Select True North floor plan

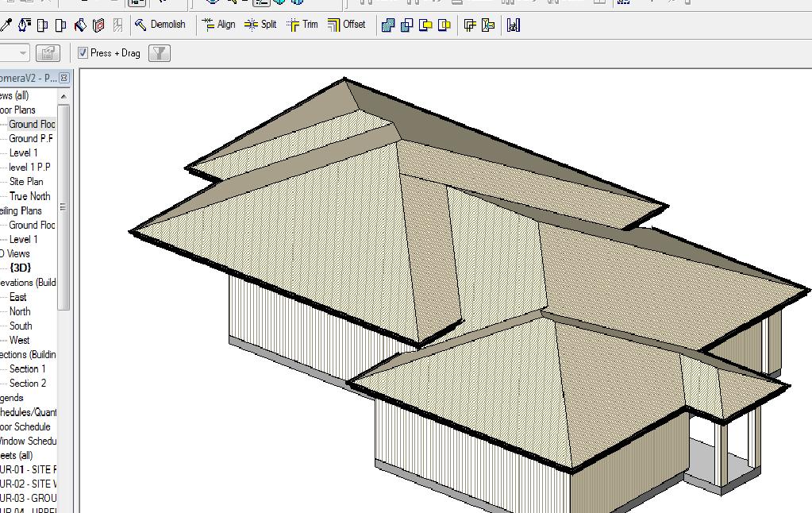[29, 196]
